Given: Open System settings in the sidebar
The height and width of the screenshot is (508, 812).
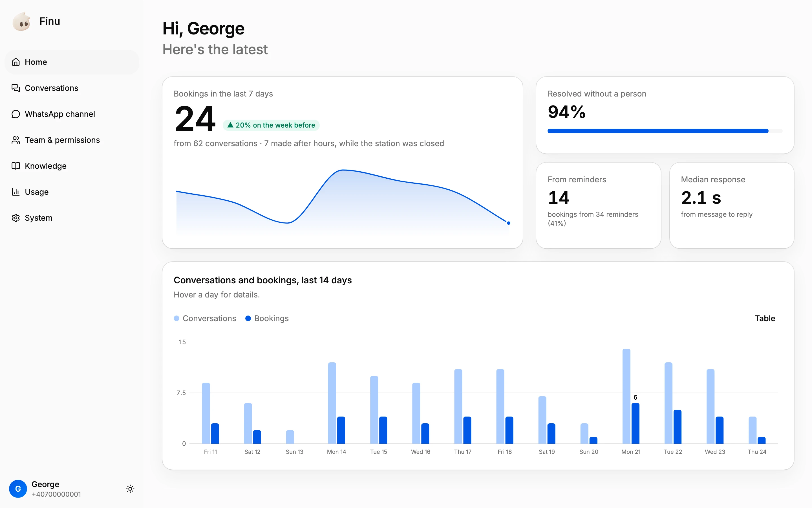Looking at the screenshot, I should pos(72,218).
